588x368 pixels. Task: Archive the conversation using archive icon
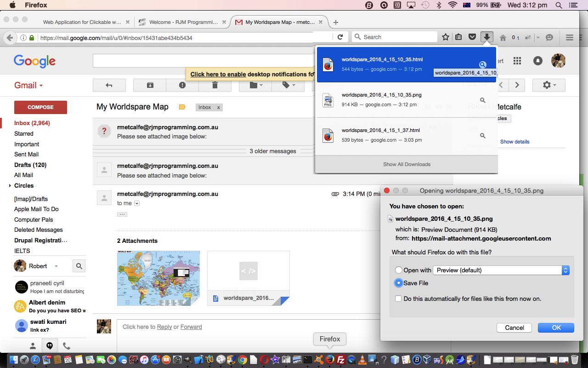(150, 85)
